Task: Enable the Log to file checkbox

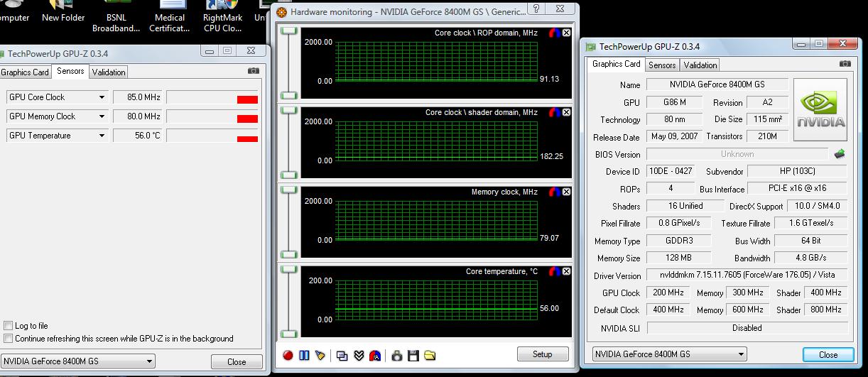Action: pyautogui.click(x=9, y=326)
